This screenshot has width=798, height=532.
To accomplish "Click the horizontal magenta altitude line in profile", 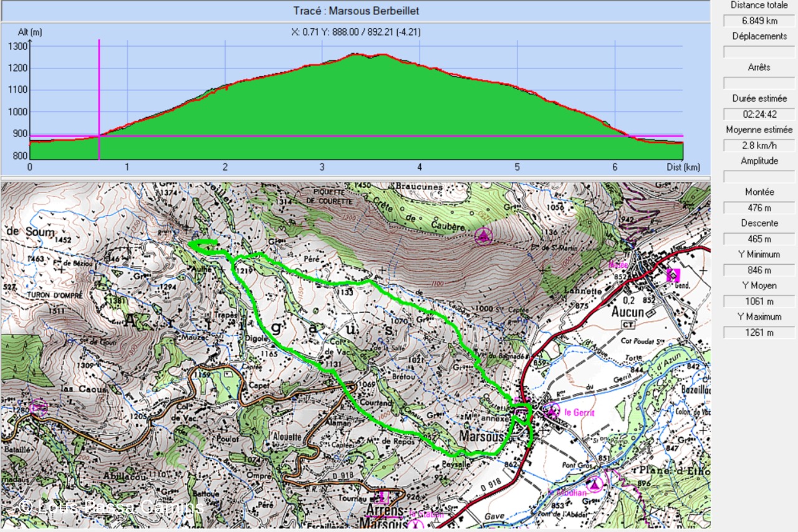I will (x=374, y=136).
